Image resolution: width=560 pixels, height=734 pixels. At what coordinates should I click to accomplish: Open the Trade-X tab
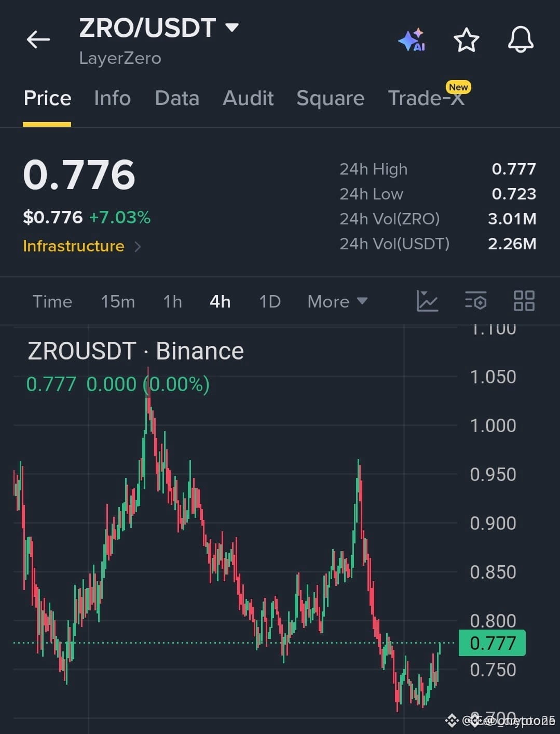[x=426, y=98]
